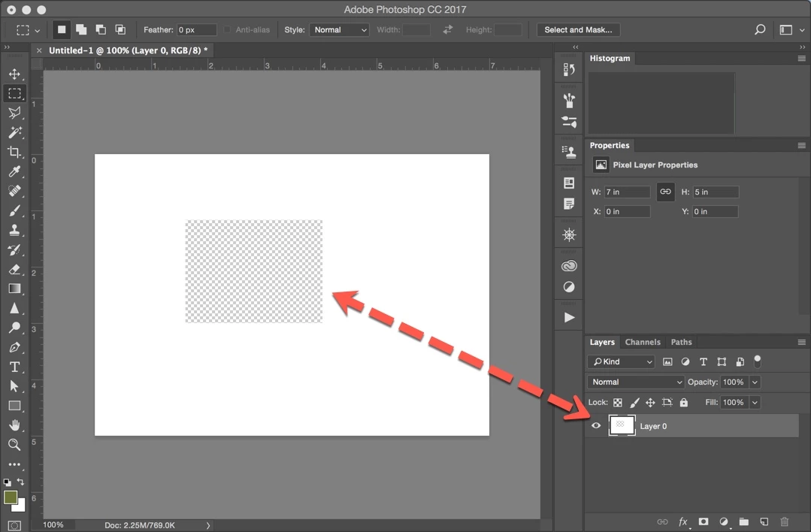Open the Style dropdown set to Normal

point(339,30)
